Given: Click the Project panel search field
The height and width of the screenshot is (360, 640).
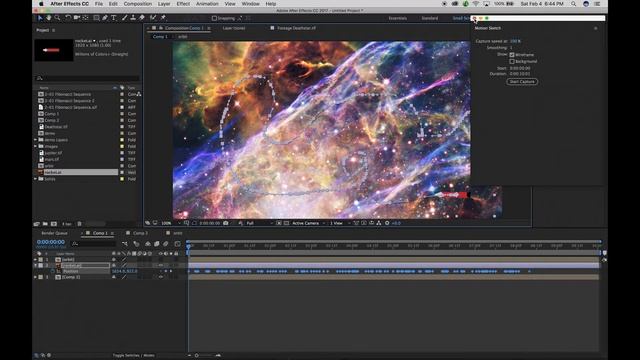Looking at the screenshot, I should pos(87,78).
